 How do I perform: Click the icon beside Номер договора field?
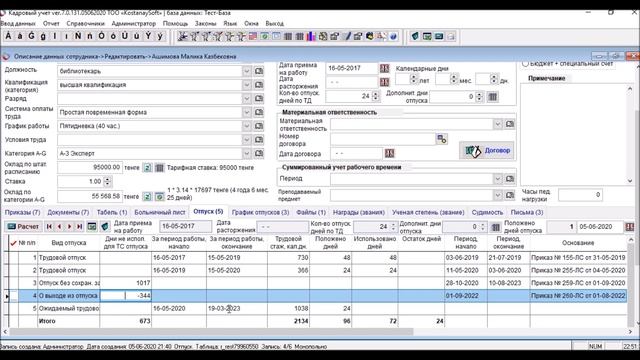click(x=441, y=139)
